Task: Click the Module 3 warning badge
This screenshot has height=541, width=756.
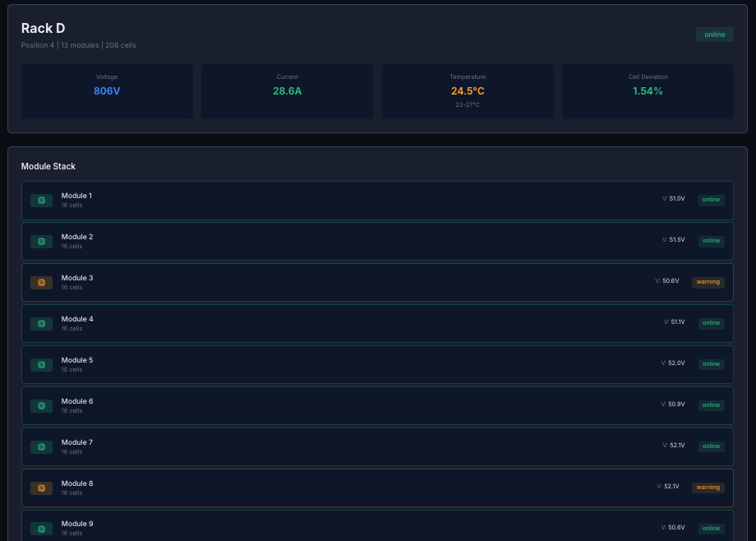Action: (708, 282)
